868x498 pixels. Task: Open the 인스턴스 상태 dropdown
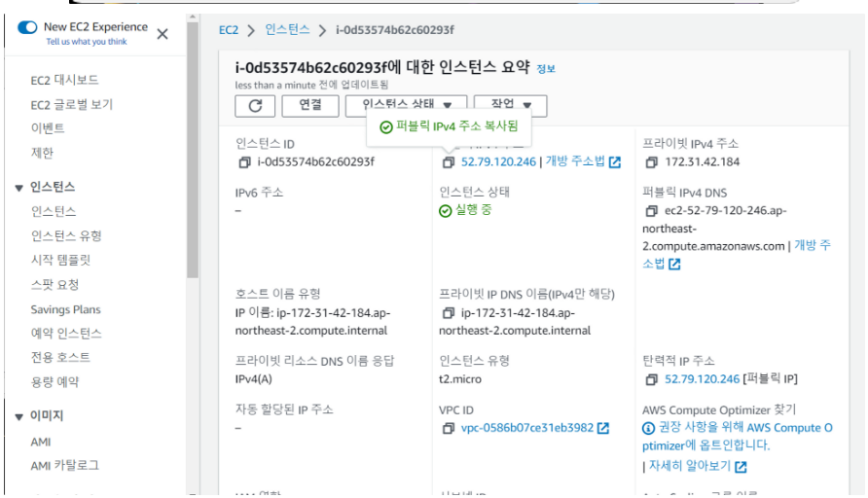tap(406, 105)
